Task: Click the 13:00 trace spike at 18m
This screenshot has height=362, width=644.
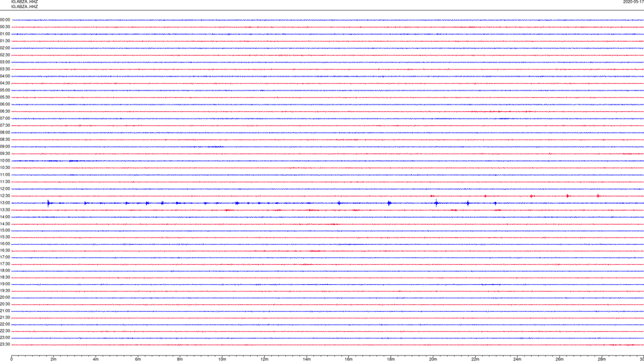Action: coord(389,203)
